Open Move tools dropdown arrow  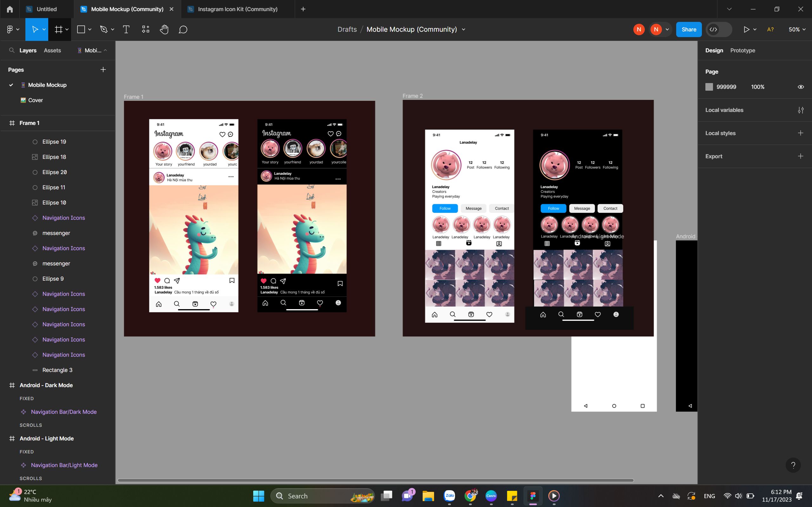click(x=44, y=29)
